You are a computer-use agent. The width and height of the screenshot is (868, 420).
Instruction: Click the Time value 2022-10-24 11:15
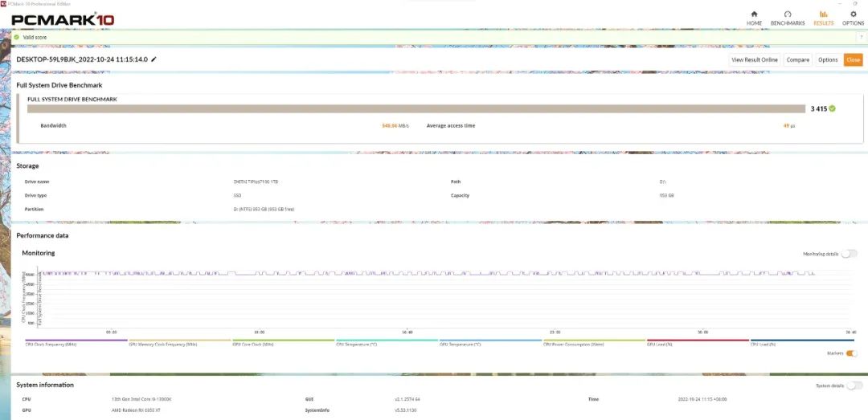click(x=702, y=399)
